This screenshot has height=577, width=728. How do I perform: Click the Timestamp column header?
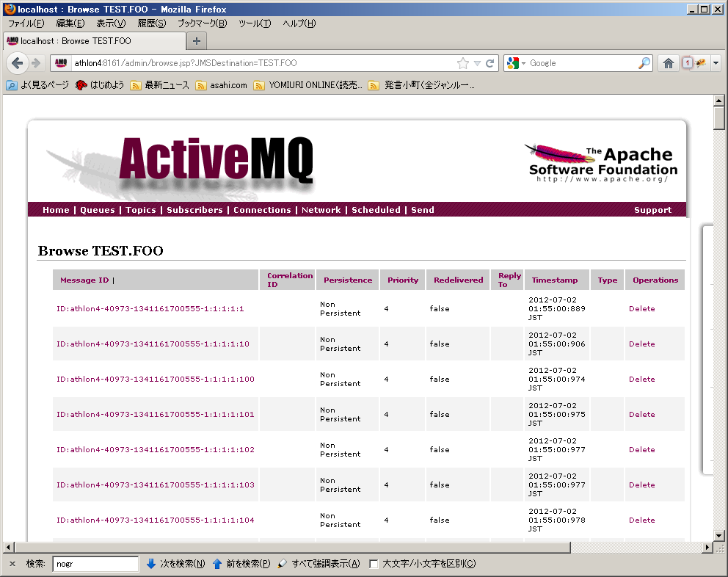[x=555, y=280]
